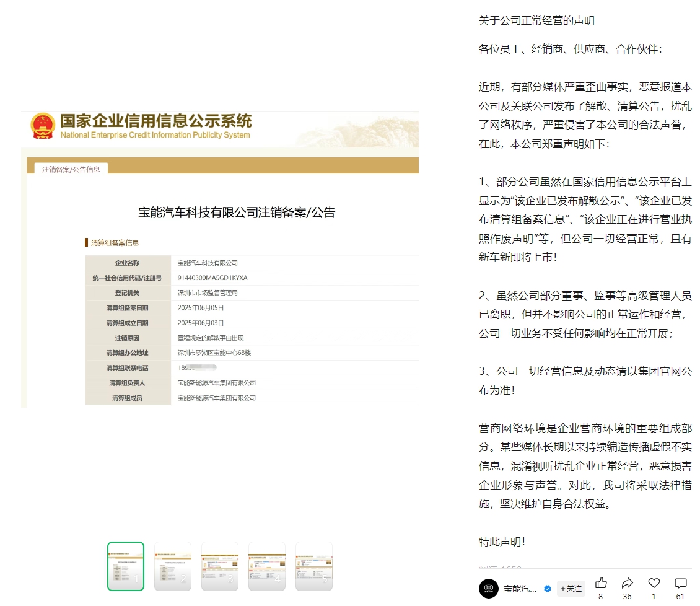Click the national emblem logo
Image resolution: width=700 pixels, height=606 pixels.
[x=43, y=126]
